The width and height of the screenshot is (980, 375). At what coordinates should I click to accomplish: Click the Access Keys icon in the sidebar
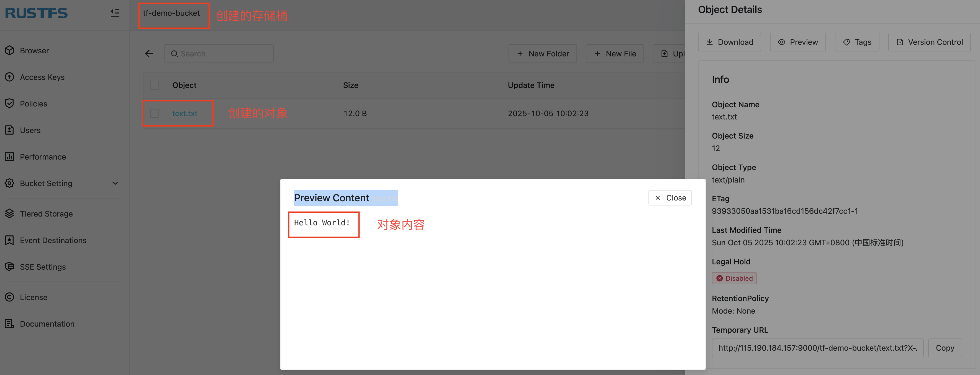tap(9, 77)
